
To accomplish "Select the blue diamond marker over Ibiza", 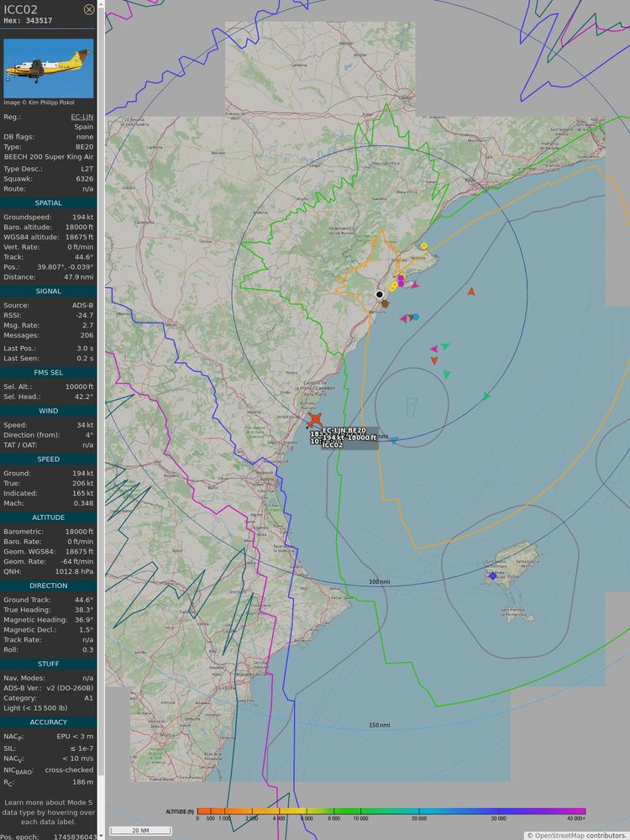I will click(x=492, y=576).
